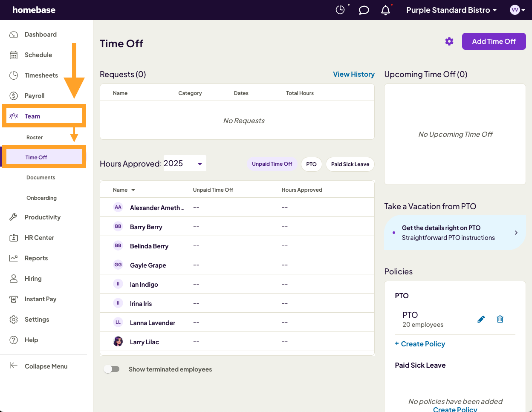Image resolution: width=532 pixels, height=412 pixels.
Task: Open Time Off settings gear
Action: [x=449, y=41]
